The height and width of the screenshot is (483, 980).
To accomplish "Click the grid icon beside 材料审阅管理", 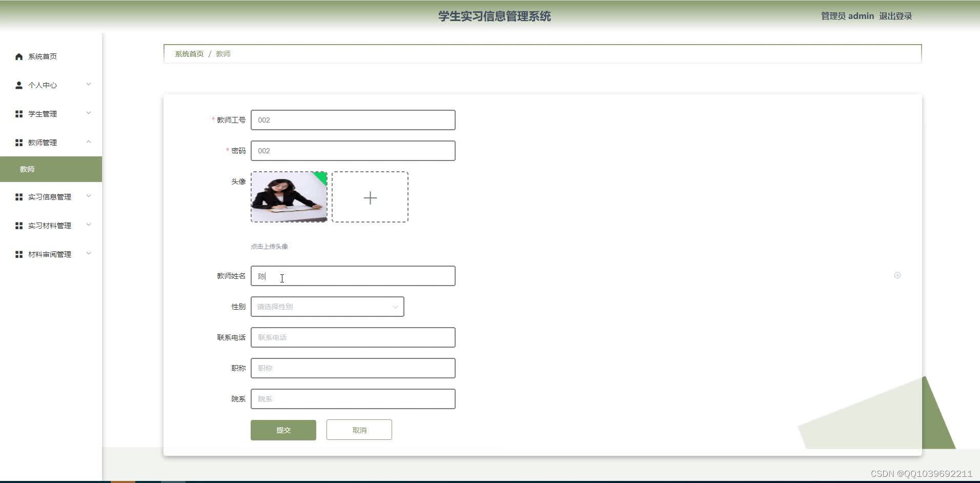I will 19,254.
